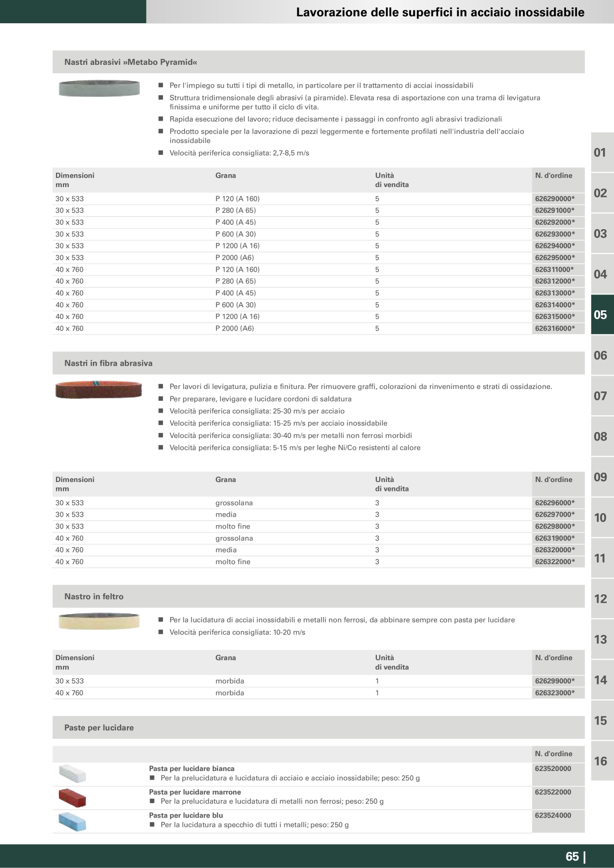This screenshot has height=868, width=614.
Task: Click the 'P 2000 (A6)' cell for 40 x 760
Action: coord(235,329)
